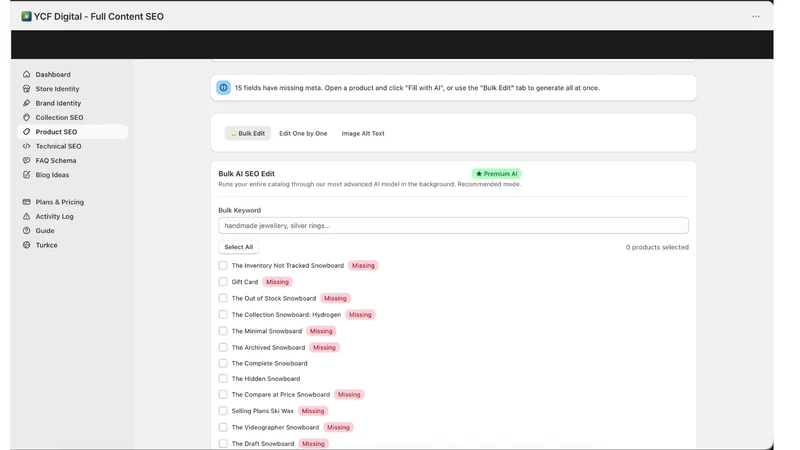Check the Selling Plans Ski Wax box

point(223,411)
